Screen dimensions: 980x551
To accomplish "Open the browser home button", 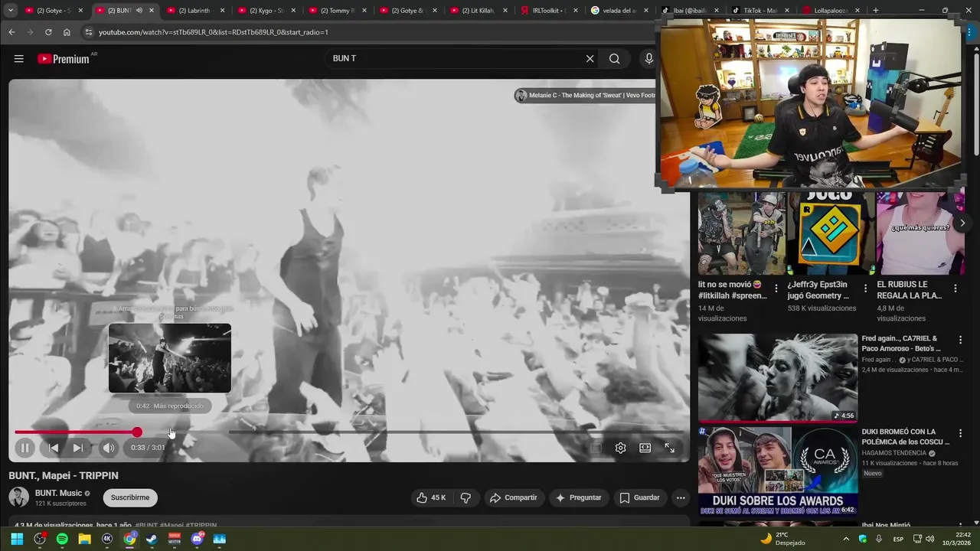I will pos(67,32).
